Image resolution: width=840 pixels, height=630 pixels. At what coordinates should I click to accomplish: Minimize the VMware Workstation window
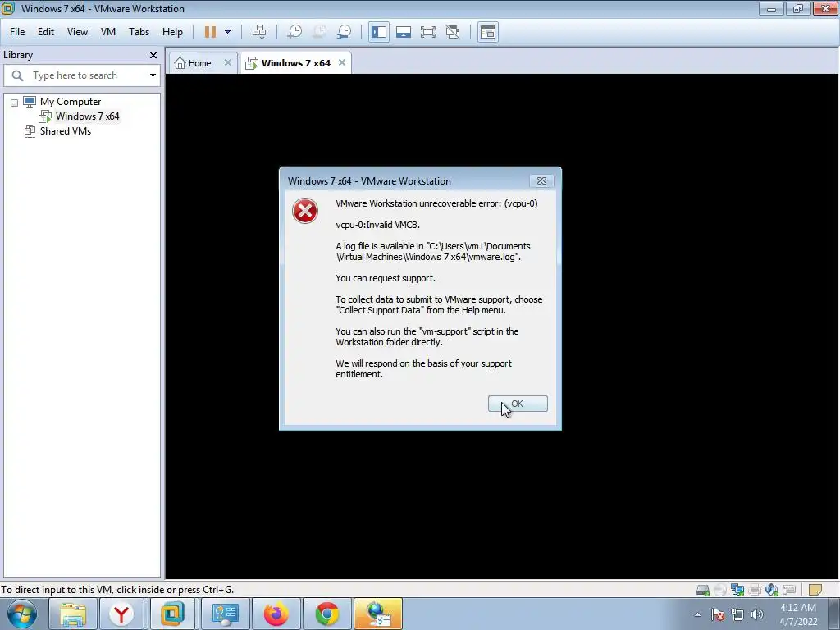[x=771, y=8]
